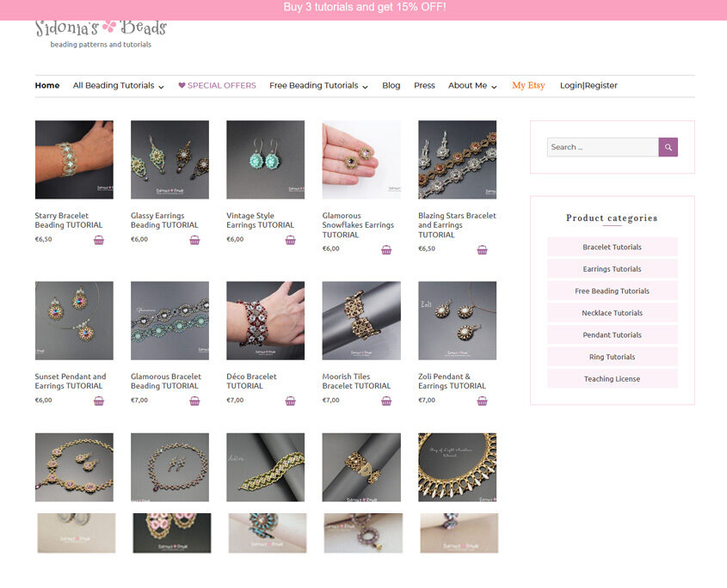Open the About Me dropdown
This screenshot has height=588, width=727.
coord(472,86)
